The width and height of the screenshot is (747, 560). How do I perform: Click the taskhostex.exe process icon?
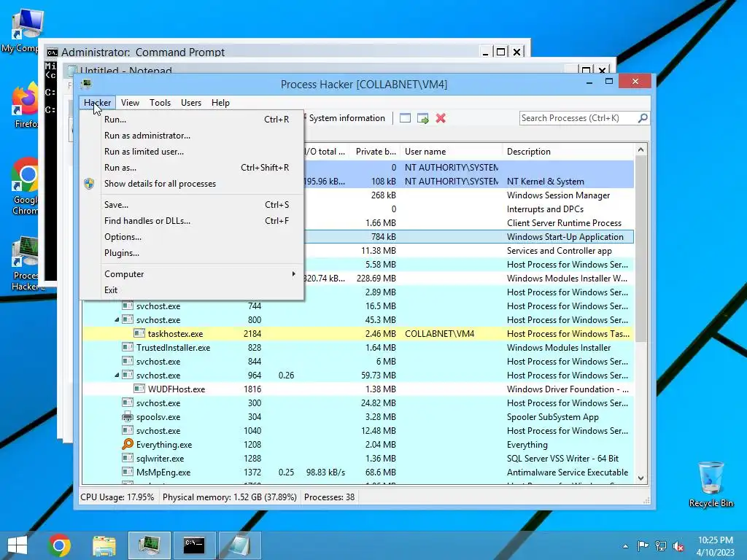click(x=139, y=333)
